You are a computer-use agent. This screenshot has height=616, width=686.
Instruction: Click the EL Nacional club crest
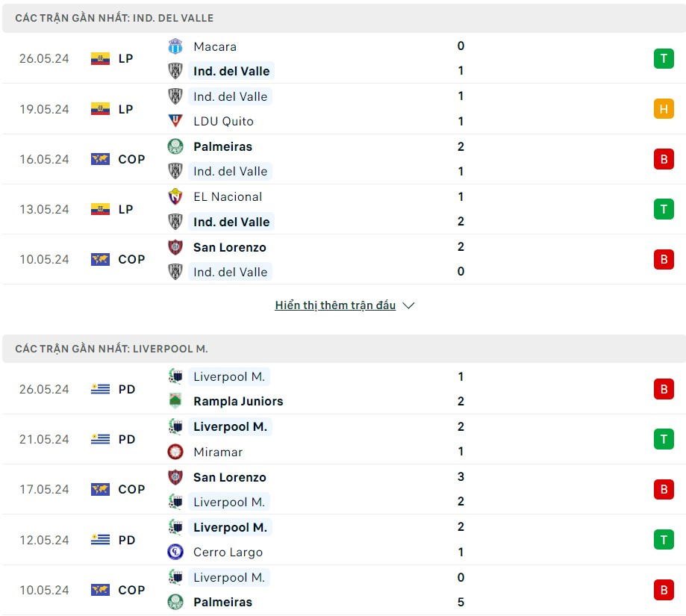coord(176,196)
